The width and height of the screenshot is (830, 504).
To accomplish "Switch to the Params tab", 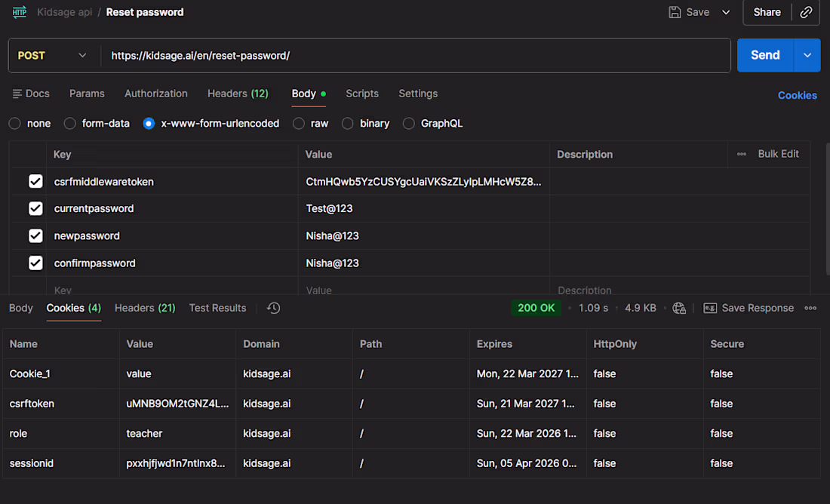I will tap(87, 94).
